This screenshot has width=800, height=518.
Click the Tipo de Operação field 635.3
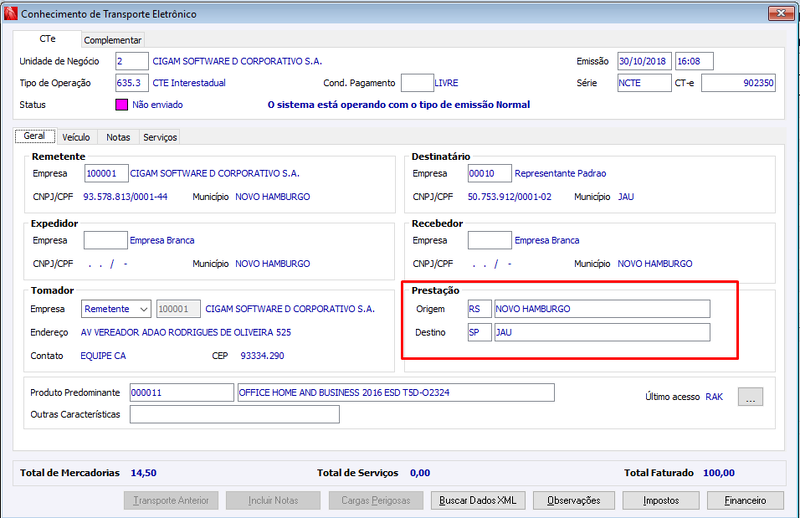click(132, 83)
